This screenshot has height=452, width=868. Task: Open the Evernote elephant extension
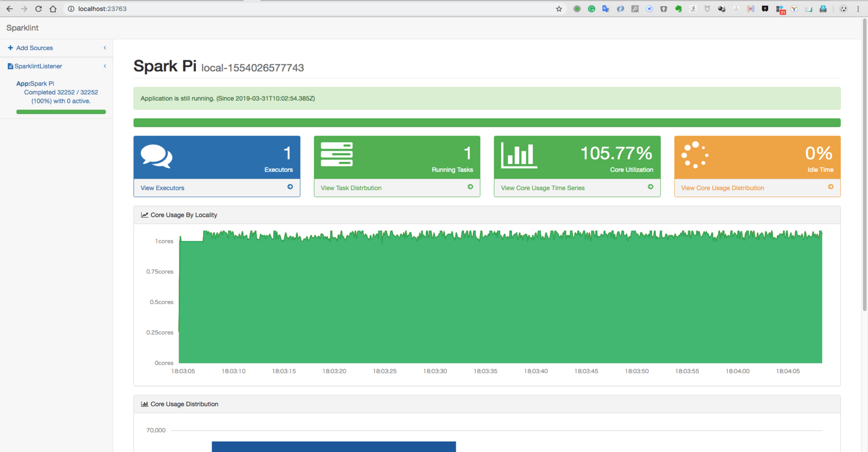coord(678,9)
